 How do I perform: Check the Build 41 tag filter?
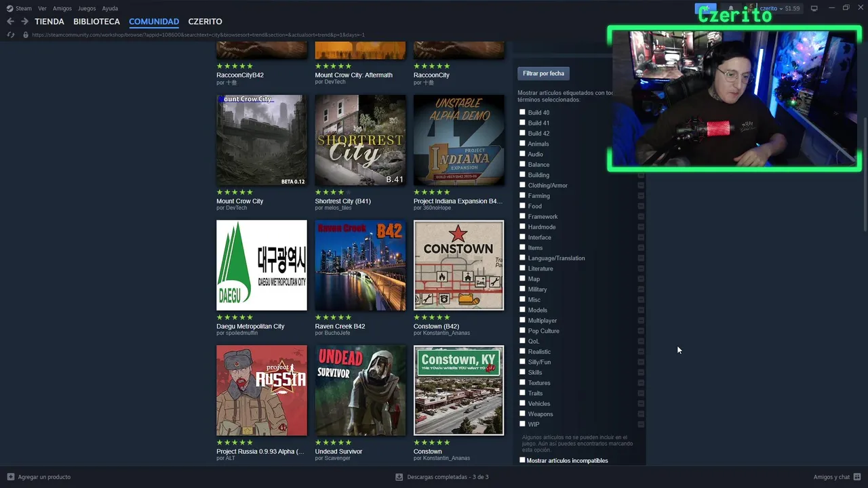pyautogui.click(x=522, y=123)
